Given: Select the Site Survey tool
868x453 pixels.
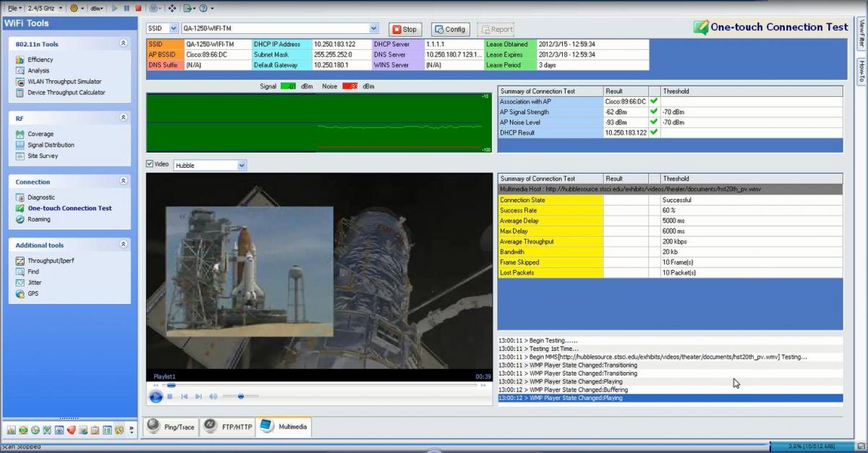Looking at the screenshot, I should [x=43, y=156].
